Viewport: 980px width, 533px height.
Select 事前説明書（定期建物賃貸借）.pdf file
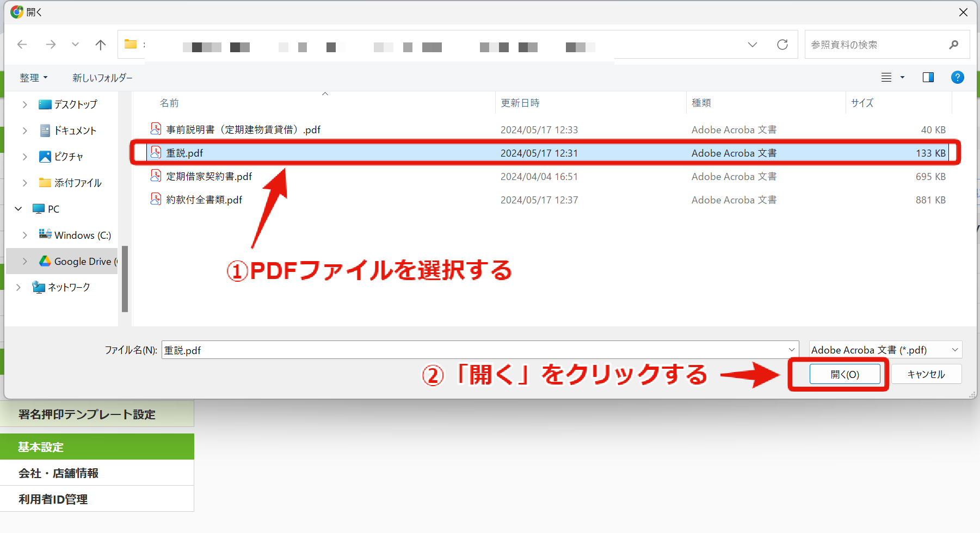click(243, 129)
